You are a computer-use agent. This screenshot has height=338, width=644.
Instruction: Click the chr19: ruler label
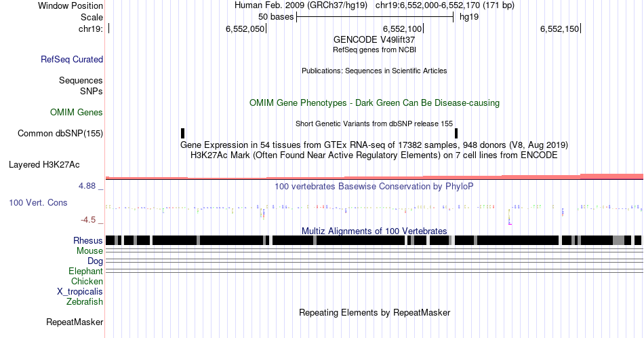pyautogui.click(x=91, y=29)
